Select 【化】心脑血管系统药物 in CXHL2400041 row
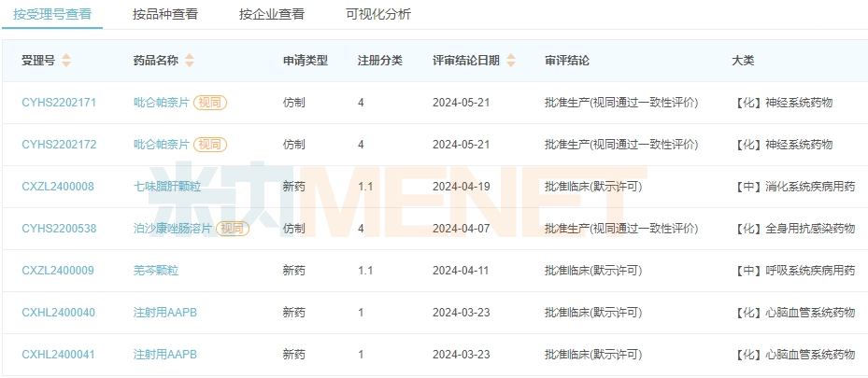This screenshot has height=378, width=868. point(794,355)
